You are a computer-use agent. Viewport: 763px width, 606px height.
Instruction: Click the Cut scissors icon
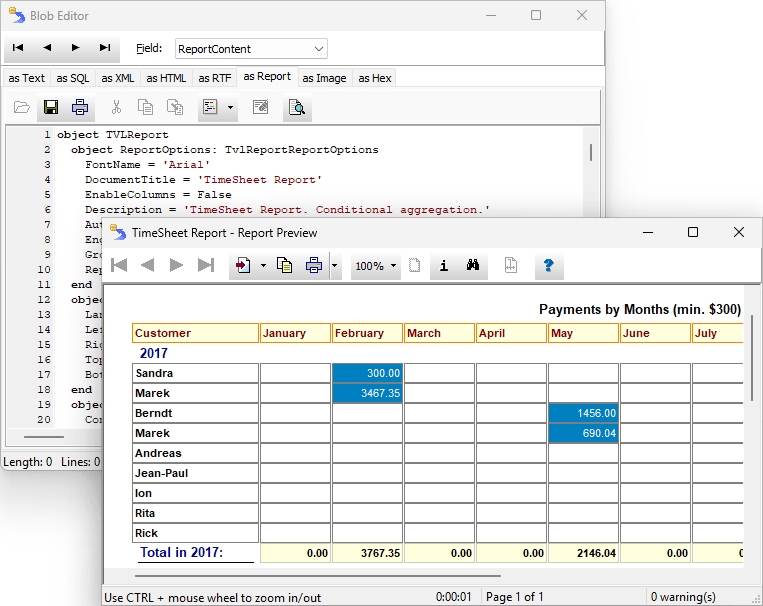[x=116, y=107]
